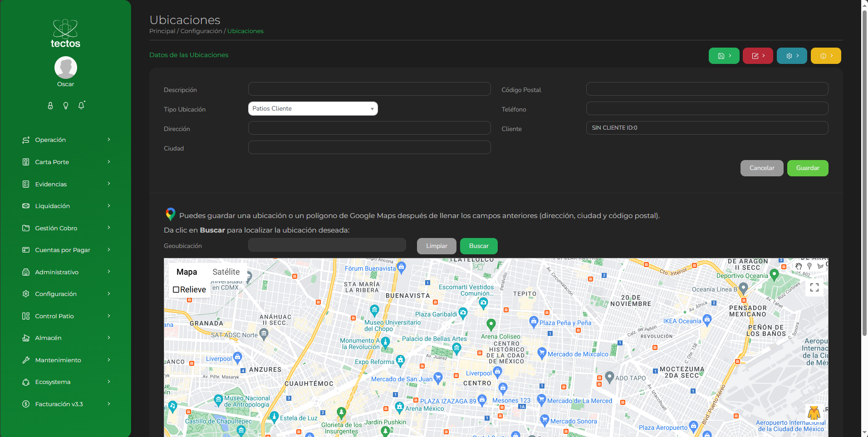The image size is (868, 437).
Task: Select the lightbulb icon in the sidebar
Action: tap(65, 106)
